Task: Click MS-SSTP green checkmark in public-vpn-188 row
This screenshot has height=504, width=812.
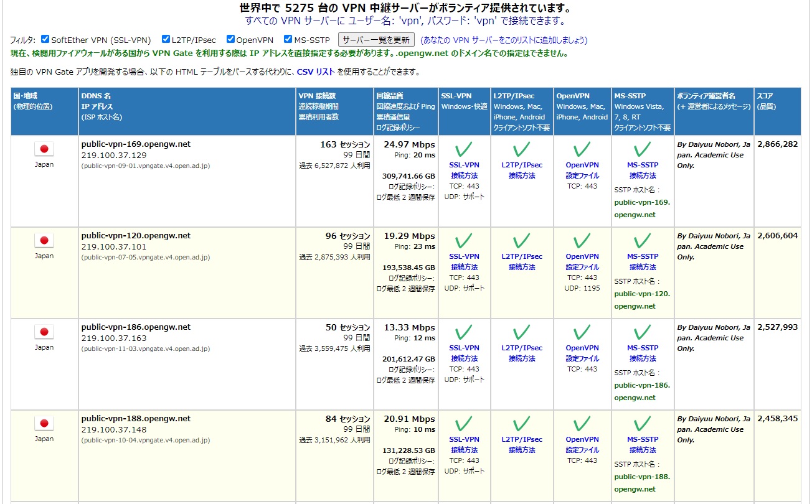Action: pyautogui.click(x=642, y=424)
